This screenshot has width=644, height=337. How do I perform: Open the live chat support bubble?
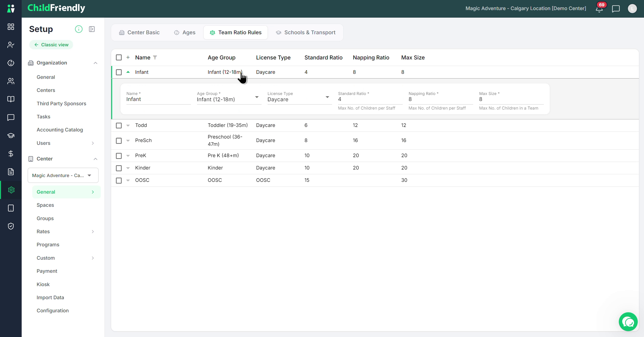[628, 322]
